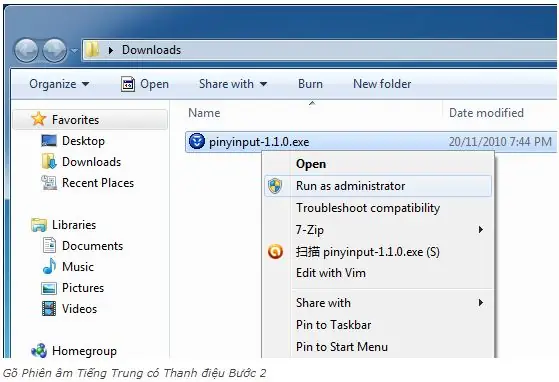Image resolution: width=559 pixels, height=382 pixels.
Task: Click the Videos filmstrip icon
Action: click(49, 309)
